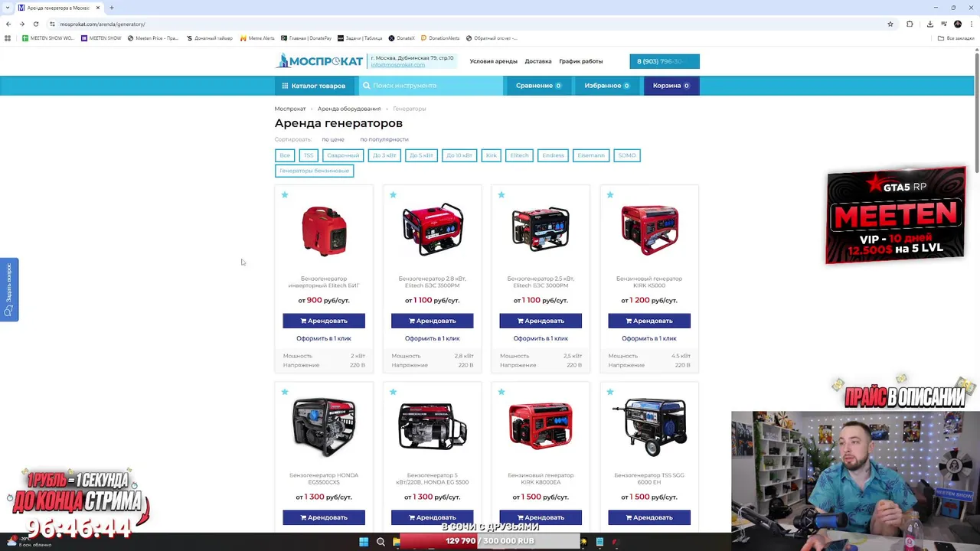Open the Главная DonatePay bookmark
The height and width of the screenshot is (551, 980).
[306, 38]
